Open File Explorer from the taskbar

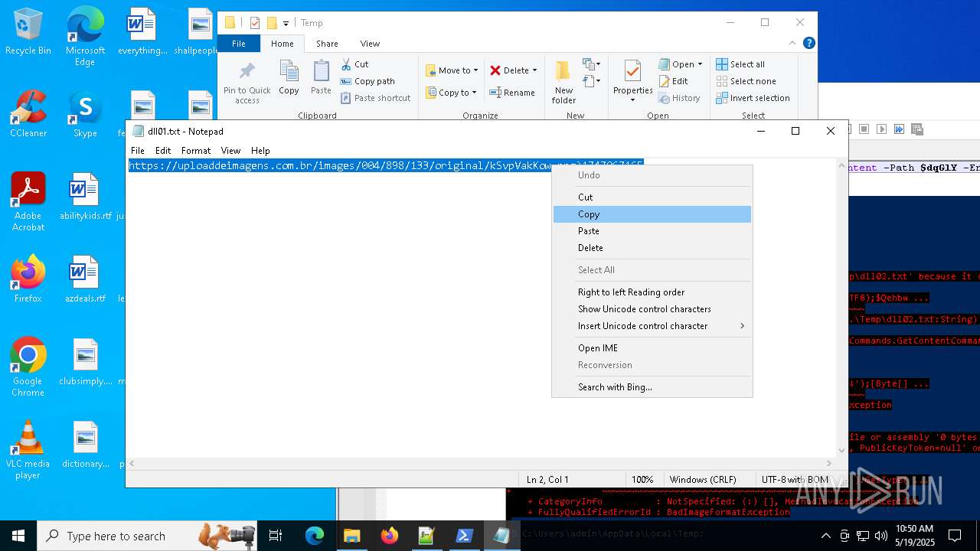(x=352, y=536)
